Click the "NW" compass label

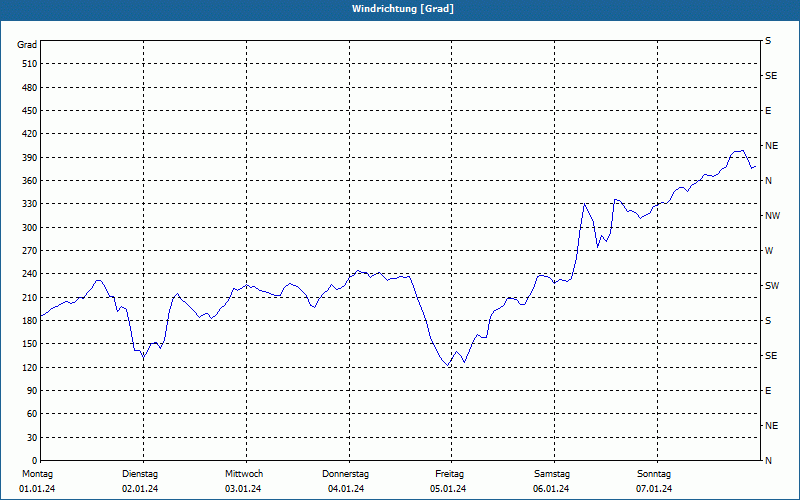pyautogui.click(x=772, y=216)
